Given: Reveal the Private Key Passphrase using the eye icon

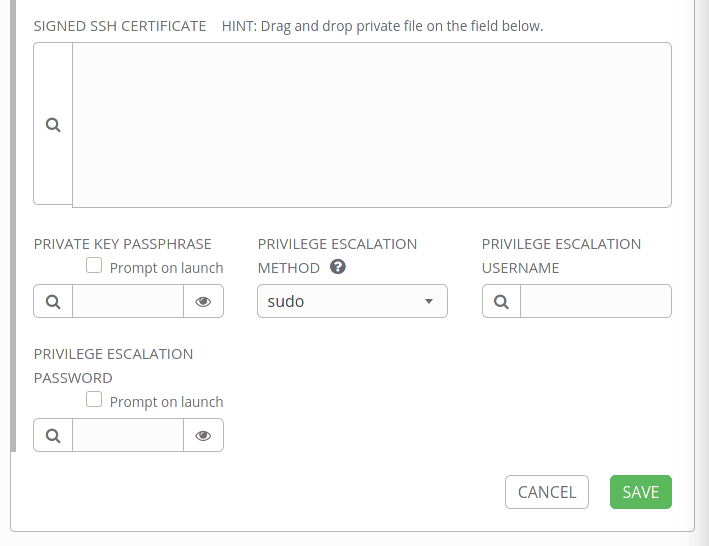Looking at the screenshot, I should (203, 301).
